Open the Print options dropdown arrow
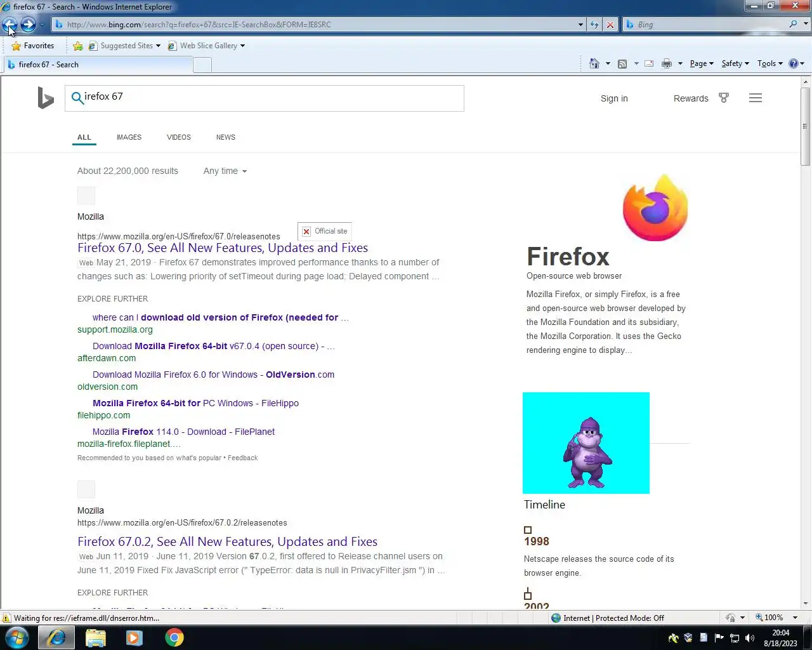Viewport: 812px width, 650px height. click(x=680, y=63)
